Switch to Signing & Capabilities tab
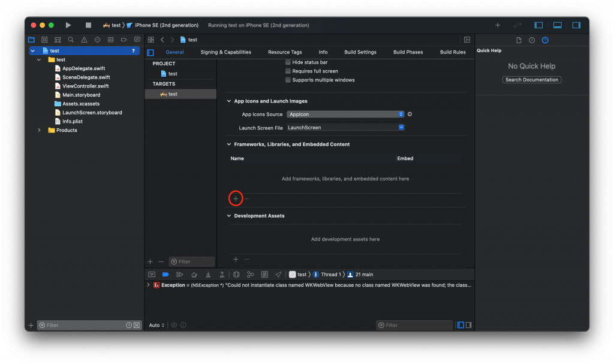 pos(226,52)
